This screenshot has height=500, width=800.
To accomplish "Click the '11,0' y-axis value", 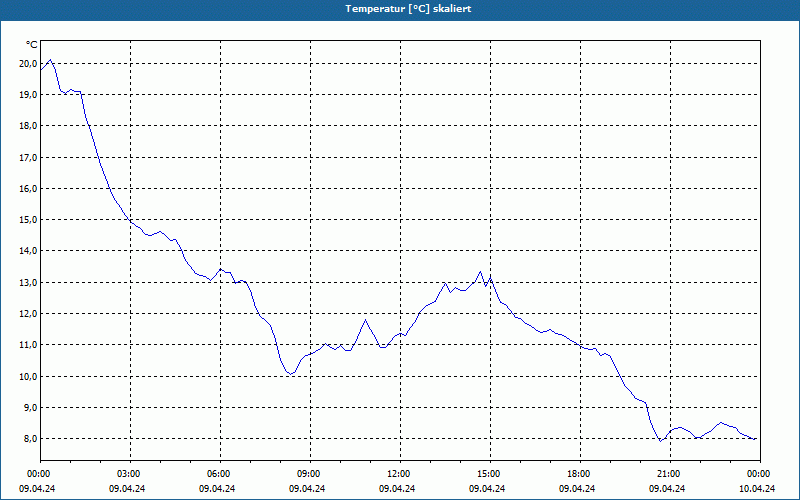I will (28, 345).
